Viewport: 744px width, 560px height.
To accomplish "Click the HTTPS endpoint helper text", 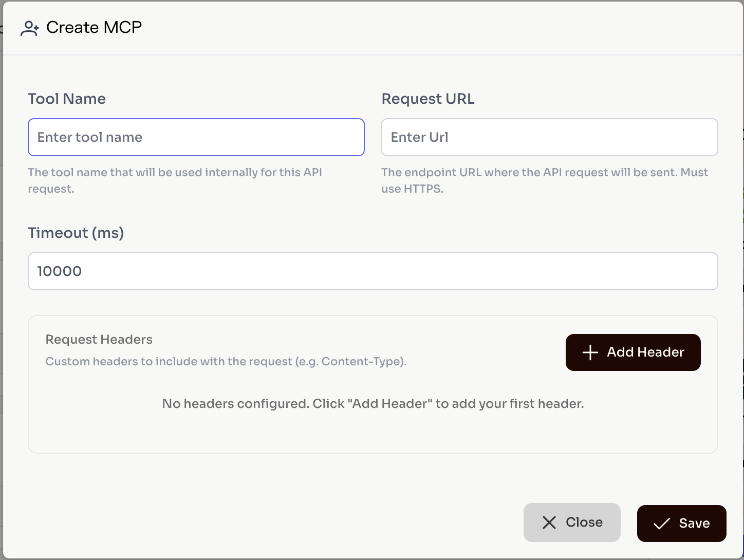I will (x=545, y=180).
